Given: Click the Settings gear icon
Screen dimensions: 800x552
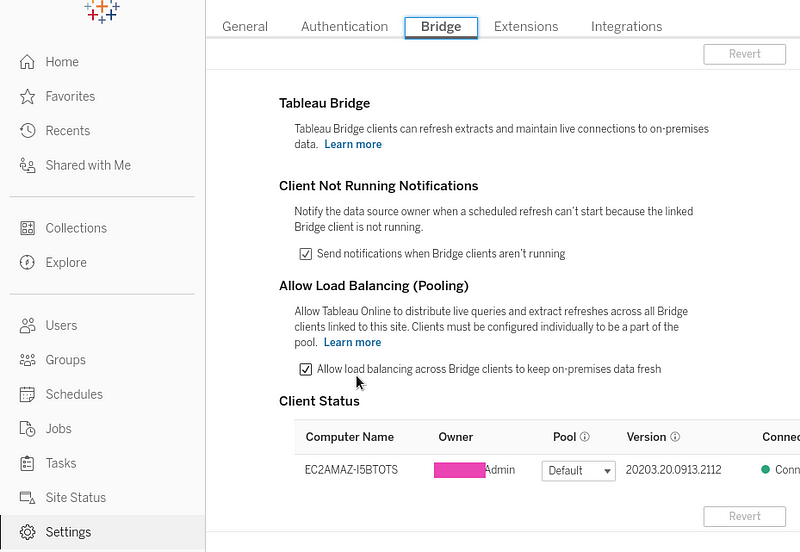Looking at the screenshot, I should click(27, 532).
